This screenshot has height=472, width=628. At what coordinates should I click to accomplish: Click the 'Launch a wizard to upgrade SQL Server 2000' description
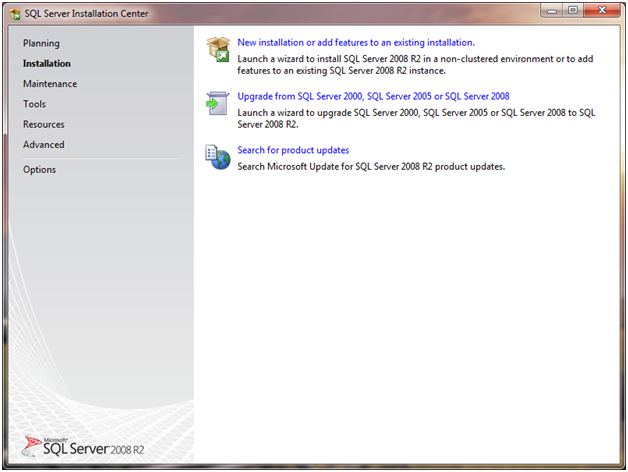416,119
